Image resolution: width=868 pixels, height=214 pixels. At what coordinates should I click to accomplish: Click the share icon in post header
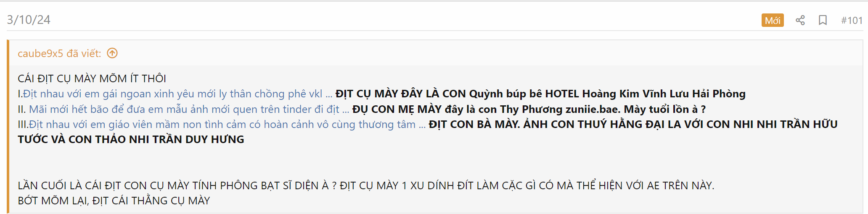[x=800, y=20]
